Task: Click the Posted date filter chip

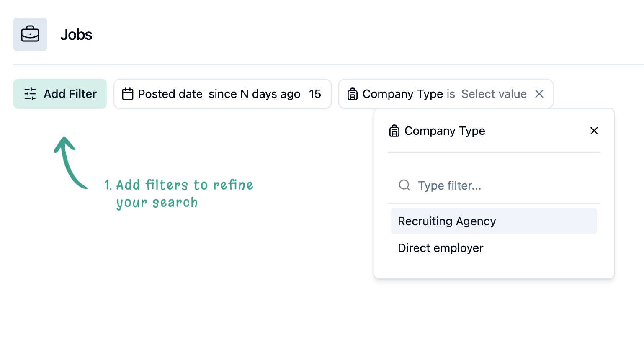Action: [x=222, y=94]
